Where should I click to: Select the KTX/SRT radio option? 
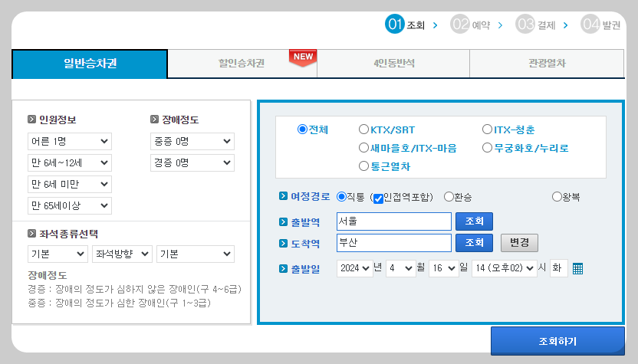[x=363, y=130]
